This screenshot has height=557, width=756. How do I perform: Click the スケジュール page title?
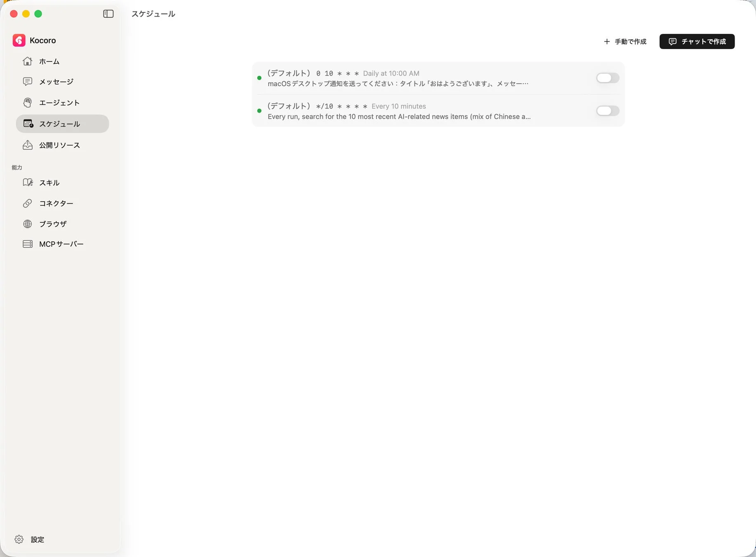(x=153, y=14)
